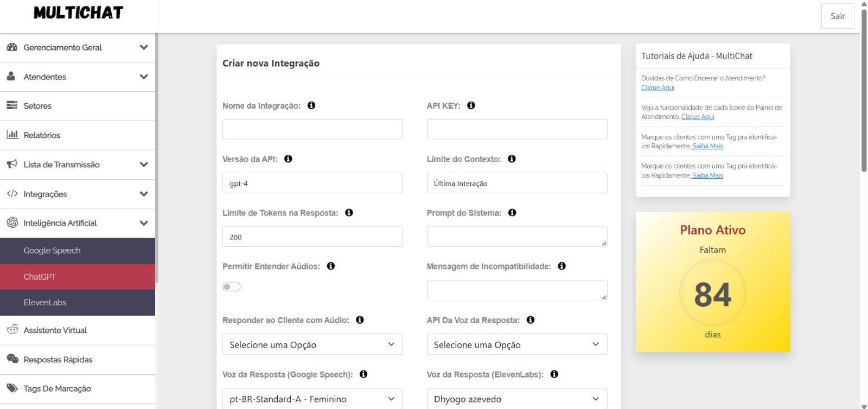The height and width of the screenshot is (409, 868).
Task: Open API Da Voz da Resposta dropdown
Action: click(516, 344)
